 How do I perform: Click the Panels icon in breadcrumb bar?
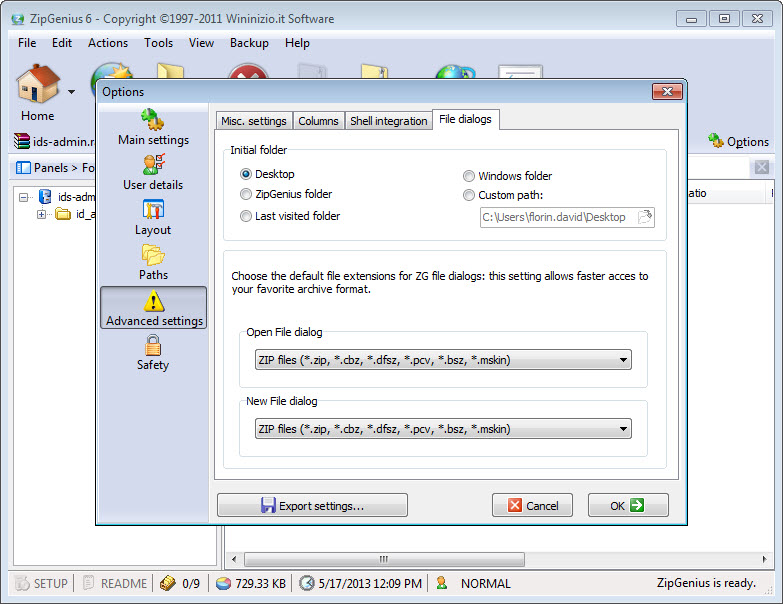click(23, 168)
